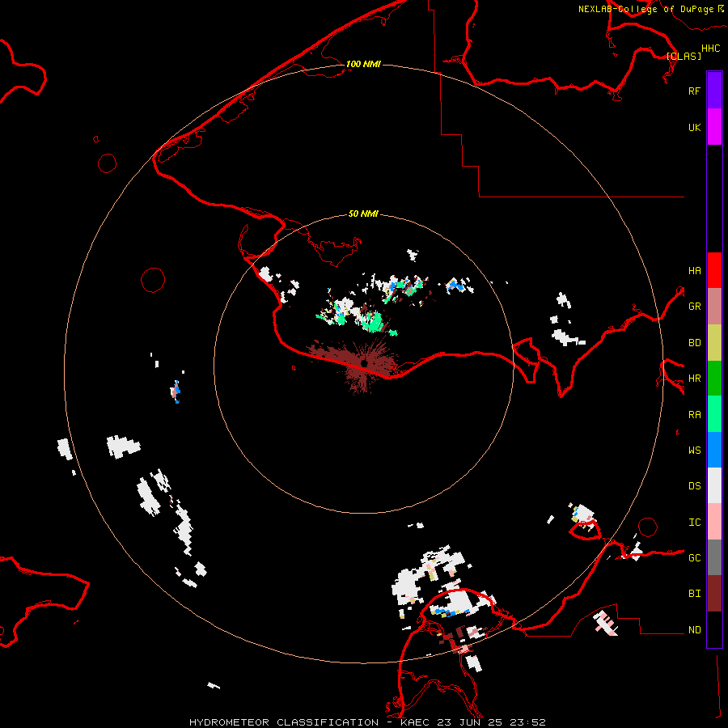Click the HA legend label

[x=695, y=270]
